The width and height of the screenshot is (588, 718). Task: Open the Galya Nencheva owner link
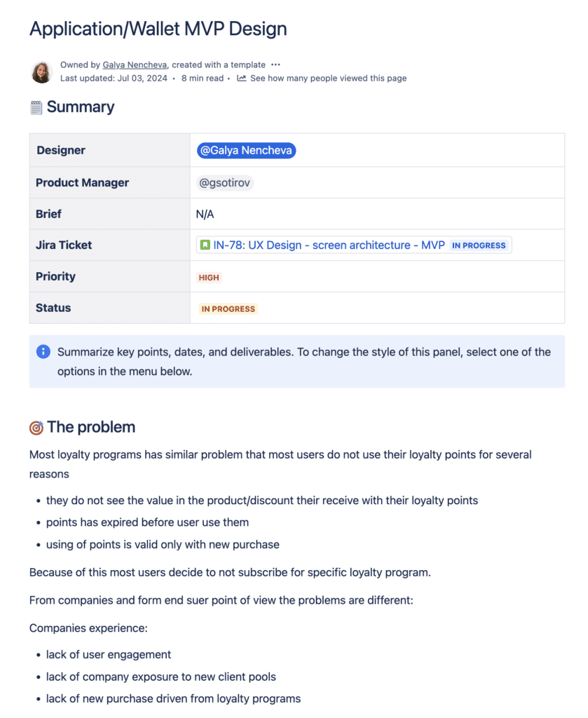(x=135, y=65)
